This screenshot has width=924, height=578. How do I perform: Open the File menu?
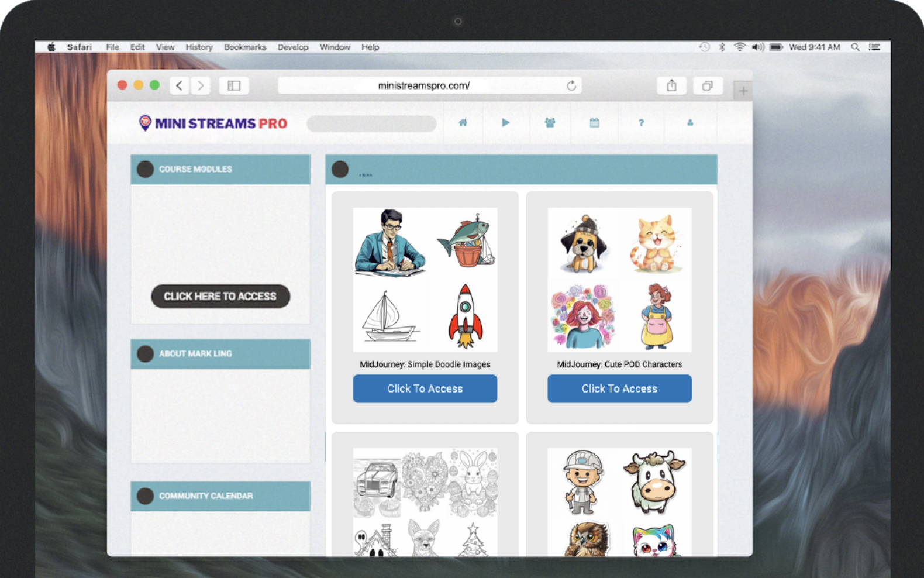pyautogui.click(x=112, y=47)
